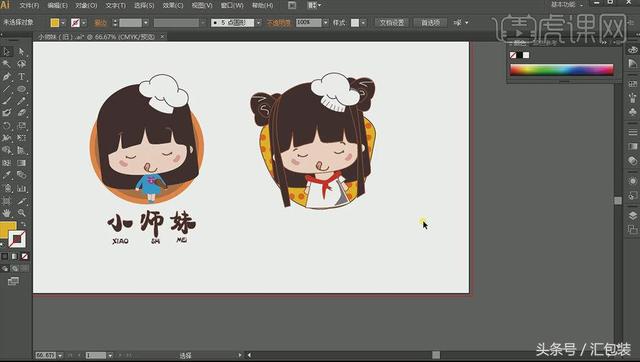This screenshot has width=640, height=362.
Task: Set the Gradient mode button below the fill and stroke swatches
Action: 14,256
